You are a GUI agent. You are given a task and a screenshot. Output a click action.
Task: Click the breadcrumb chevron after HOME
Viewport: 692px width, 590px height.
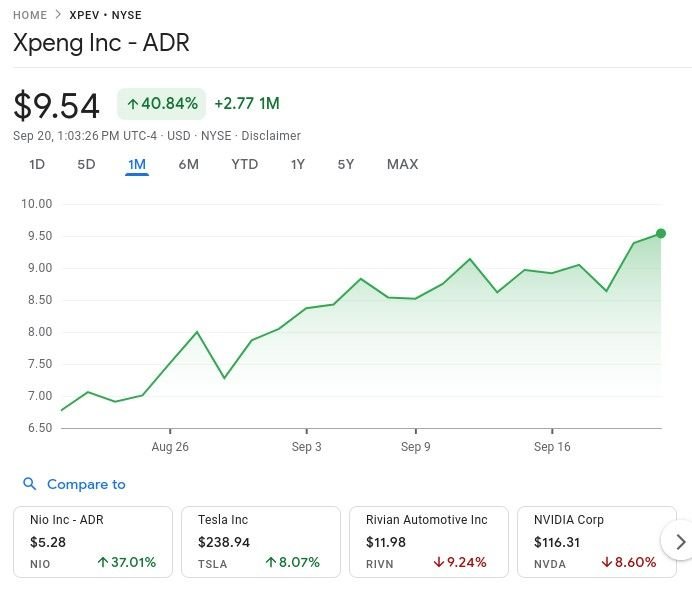pyautogui.click(x=58, y=15)
